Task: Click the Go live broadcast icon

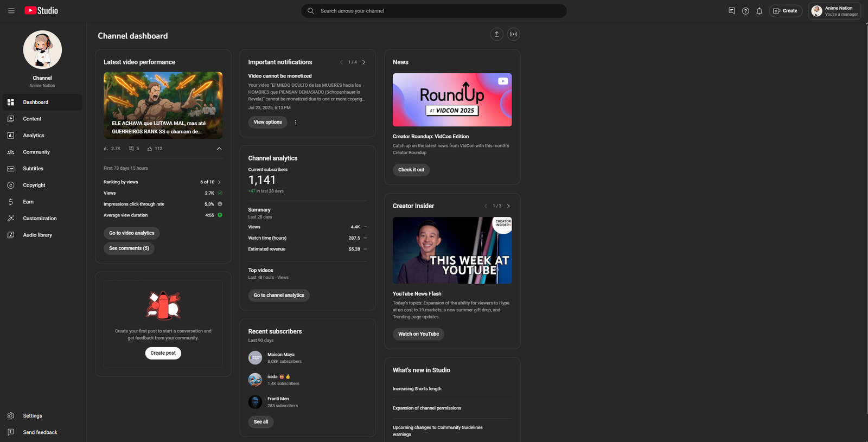Action: 513,34
